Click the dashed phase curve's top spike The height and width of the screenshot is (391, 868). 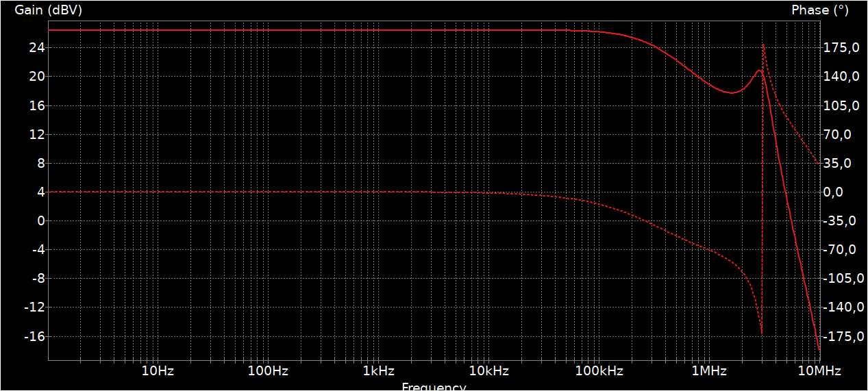coord(763,45)
